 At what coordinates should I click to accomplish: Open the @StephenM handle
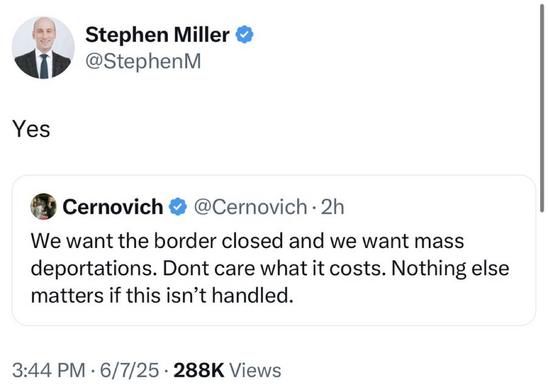tap(144, 61)
